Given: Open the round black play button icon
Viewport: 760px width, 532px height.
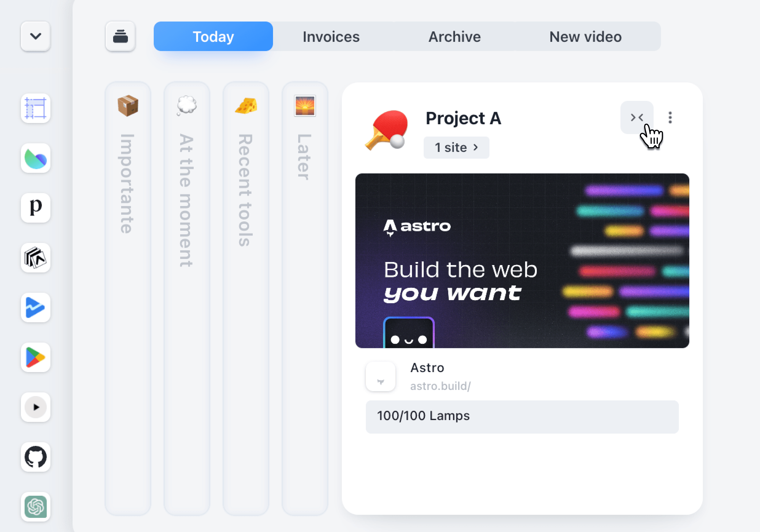Looking at the screenshot, I should point(35,407).
